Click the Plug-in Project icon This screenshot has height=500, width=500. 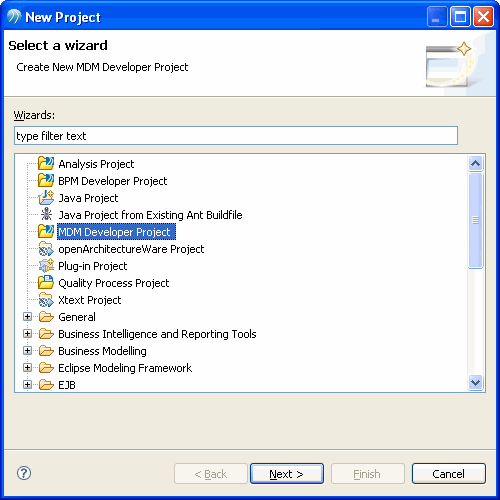tap(46, 266)
